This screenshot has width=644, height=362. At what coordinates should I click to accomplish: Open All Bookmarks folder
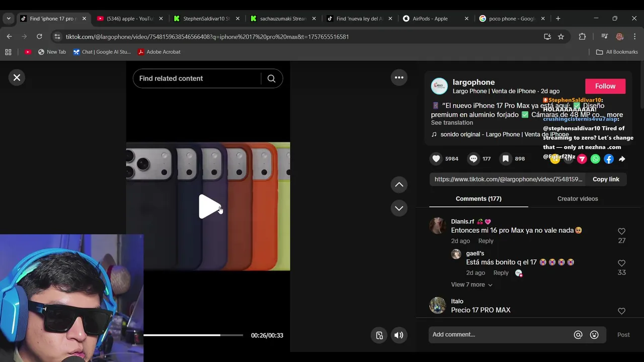[x=617, y=52]
